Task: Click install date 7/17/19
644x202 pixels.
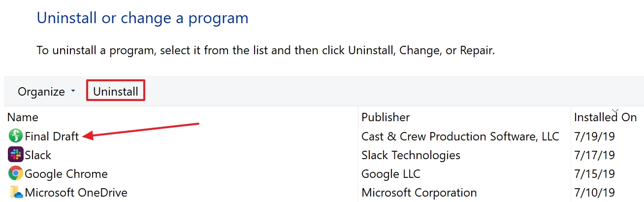Action: click(x=594, y=155)
